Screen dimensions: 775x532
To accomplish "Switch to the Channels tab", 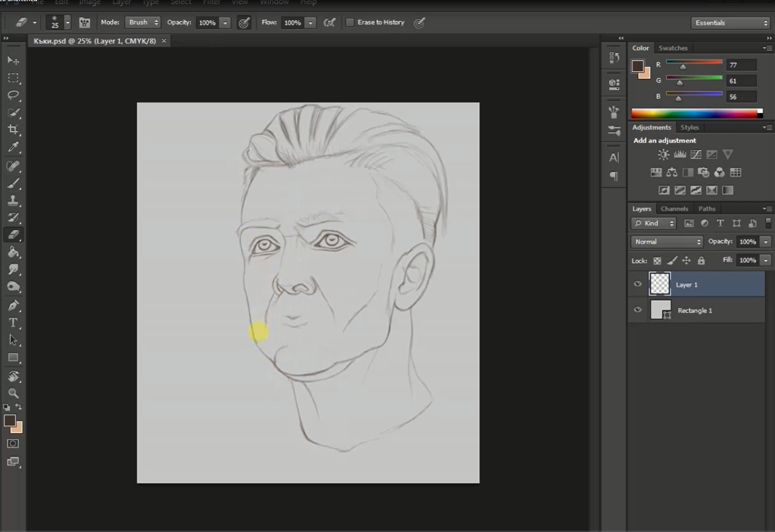I will tap(674, 209).
